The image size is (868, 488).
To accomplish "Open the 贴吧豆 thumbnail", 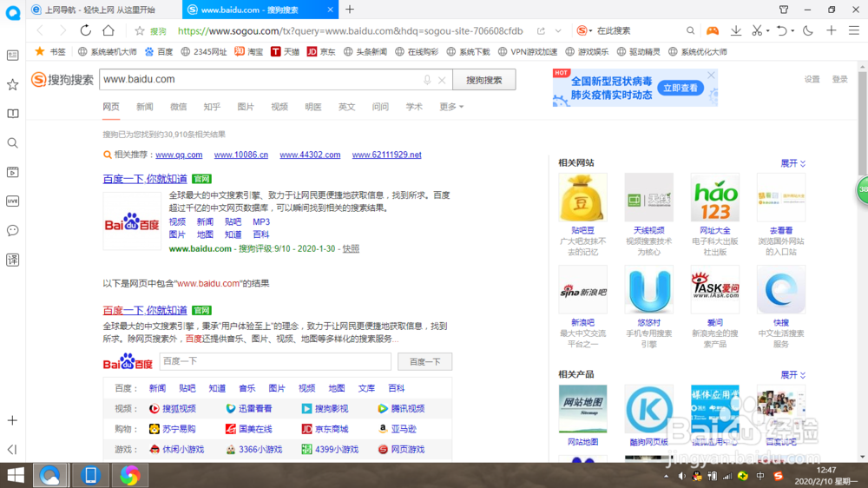I will (582, 198).
